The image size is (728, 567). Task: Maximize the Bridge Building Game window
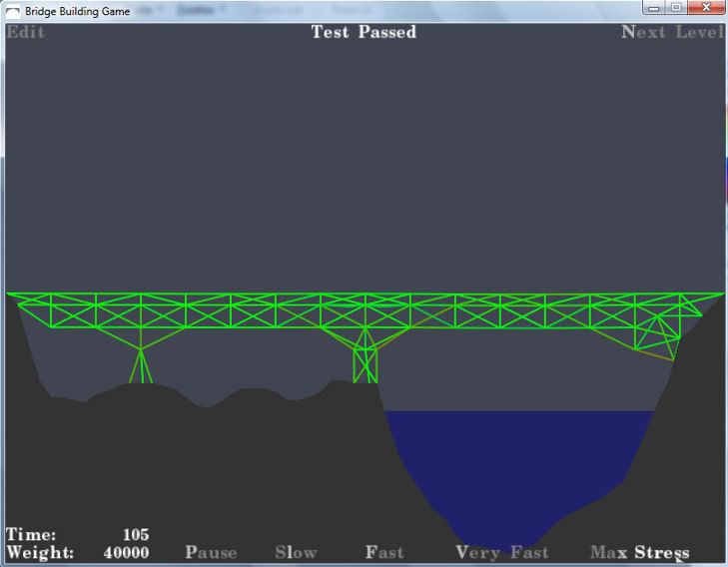tap(676, 7)
